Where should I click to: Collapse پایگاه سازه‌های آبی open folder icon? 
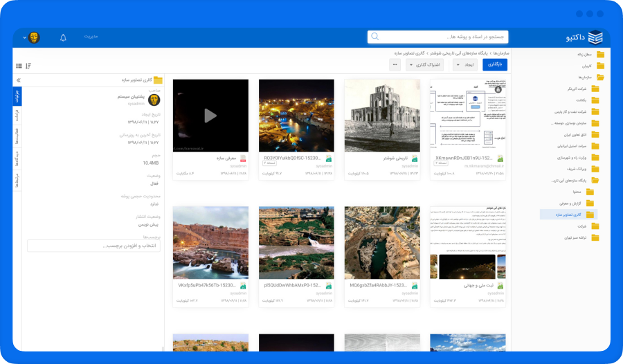coord(595,181)
